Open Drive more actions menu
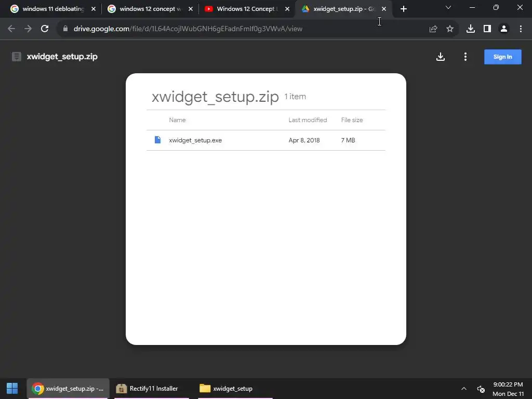 click(x=465, y=57)
